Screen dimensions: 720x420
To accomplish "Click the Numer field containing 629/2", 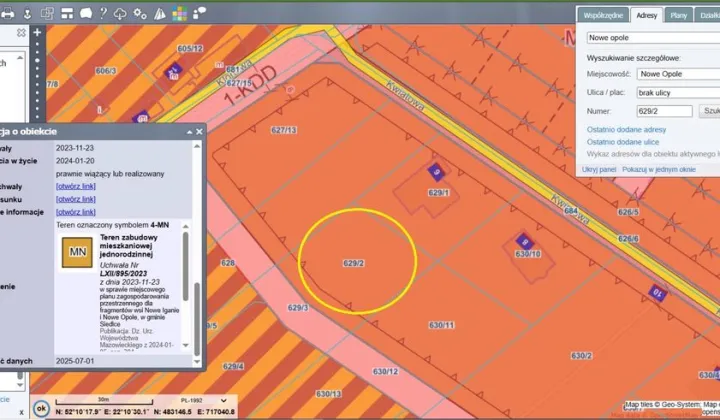I will (664, 111).
